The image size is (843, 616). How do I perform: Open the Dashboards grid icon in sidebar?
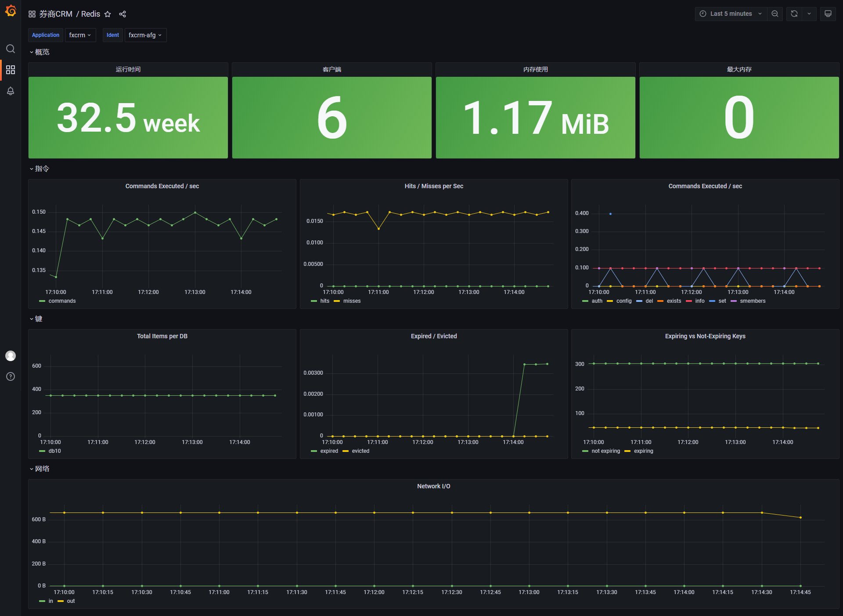point(11,70)
